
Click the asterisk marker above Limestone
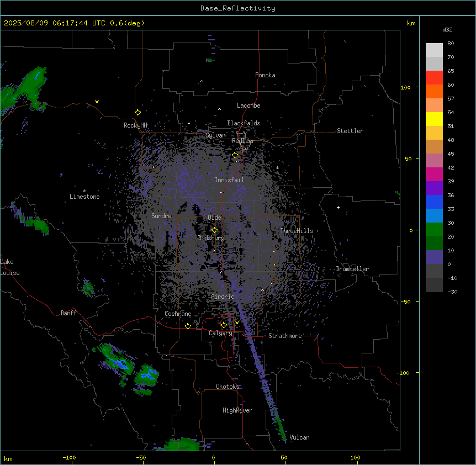tap(84, 191)
